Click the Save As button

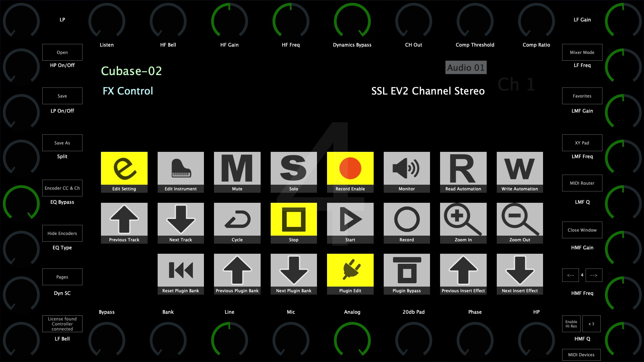tap(62, 142)
